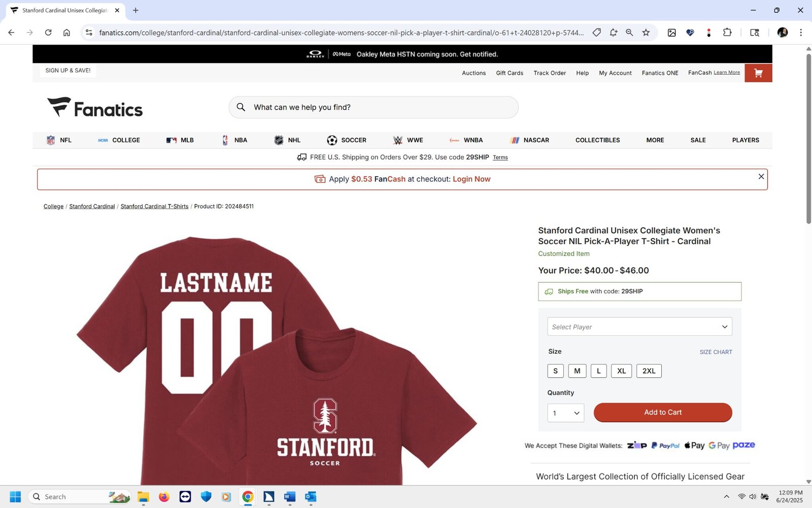Open Gift Cards link

coord(510,73)
